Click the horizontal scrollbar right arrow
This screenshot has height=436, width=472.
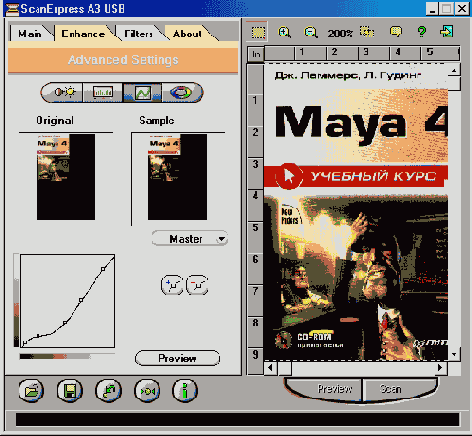click(x=440, y=368)
